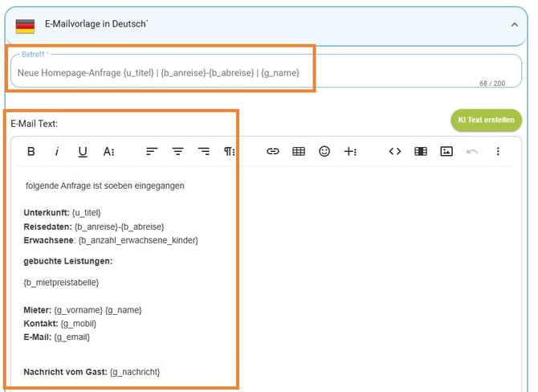
Task: Click the 68 / 200 character counter
Action: tap(492, 84)
